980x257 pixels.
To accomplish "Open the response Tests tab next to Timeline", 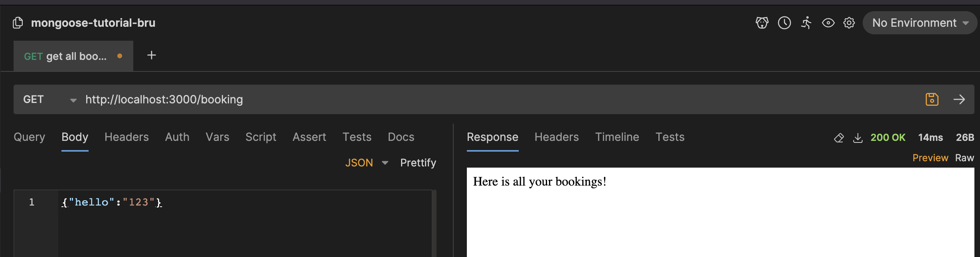I will pyautogui.click(x=670, y=137).
